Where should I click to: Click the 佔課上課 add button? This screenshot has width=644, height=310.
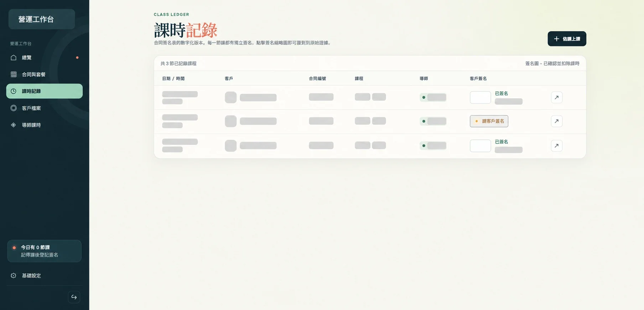[567, 38]
